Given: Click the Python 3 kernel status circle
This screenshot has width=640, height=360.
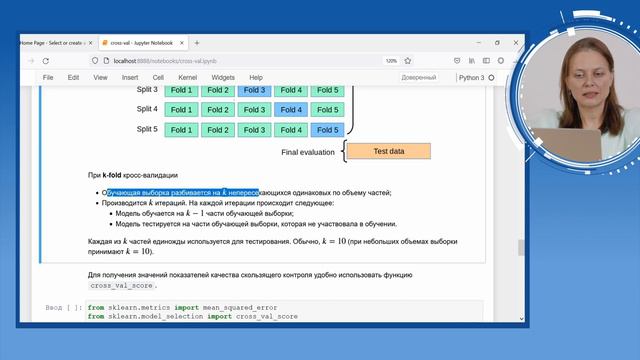Looking at the screenshot, I should (491, 78).
